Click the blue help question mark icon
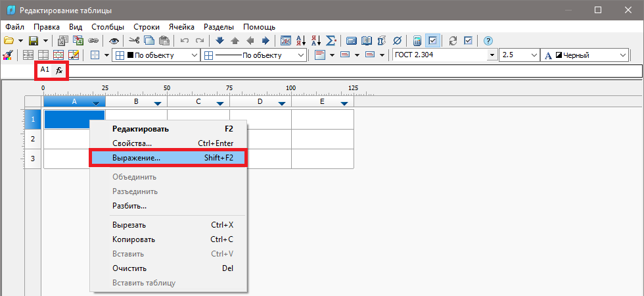The width and height of the screenshot is (644, 296). (x=488, y=41)
